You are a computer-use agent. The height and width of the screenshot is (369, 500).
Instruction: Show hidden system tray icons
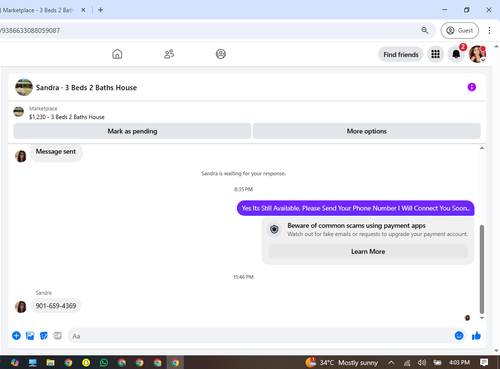pyautogui.click(x=391, y=362)
